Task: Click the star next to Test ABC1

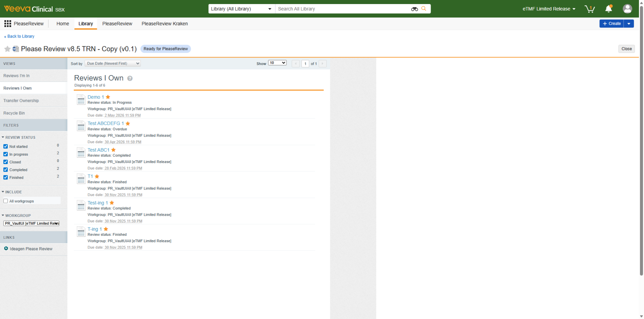Action: [113, 150]
